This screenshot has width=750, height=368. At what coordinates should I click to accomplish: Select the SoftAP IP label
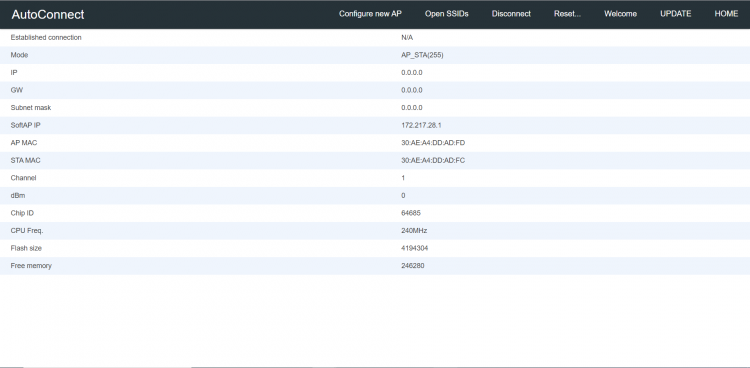pos(25,125)
